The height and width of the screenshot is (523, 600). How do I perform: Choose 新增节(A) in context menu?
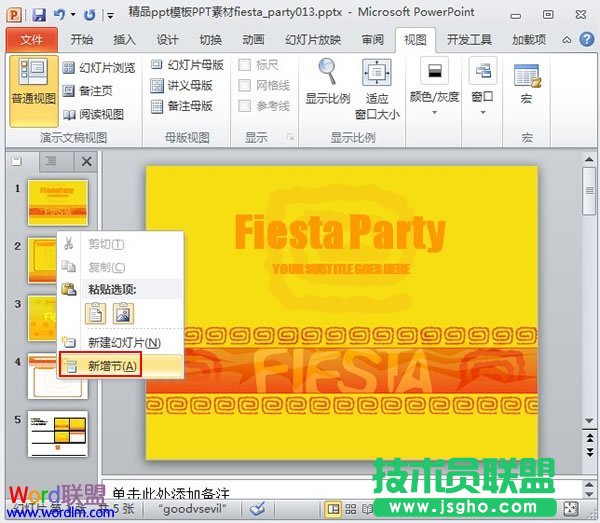coord(121,366)
